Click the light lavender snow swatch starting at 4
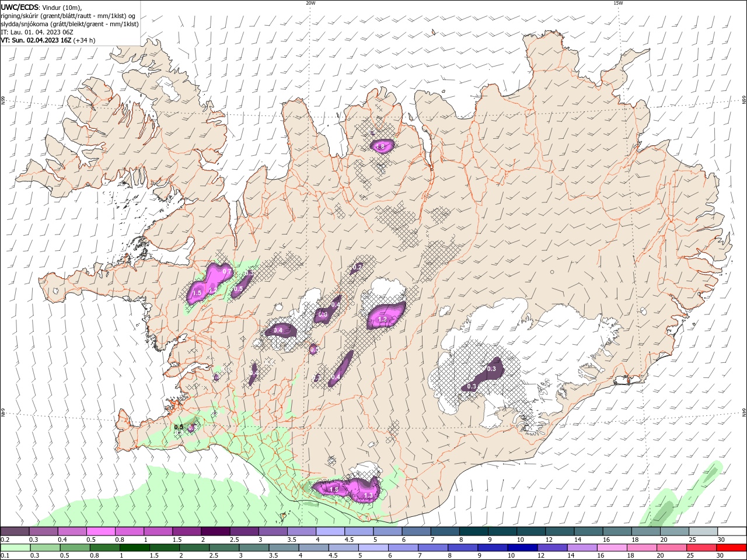This screenshot has height=560, width=747. click(x=330, y=531)
